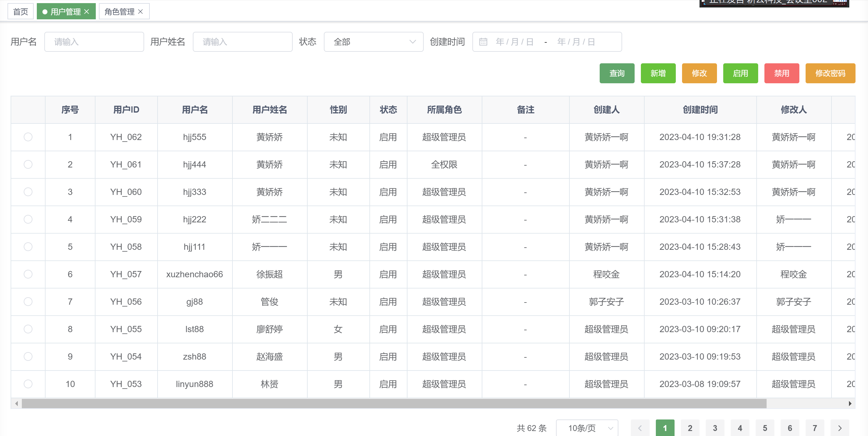Go to the previous page arrow
The image size is (868, 436).
pyautogui.click(x=640, y=428)
